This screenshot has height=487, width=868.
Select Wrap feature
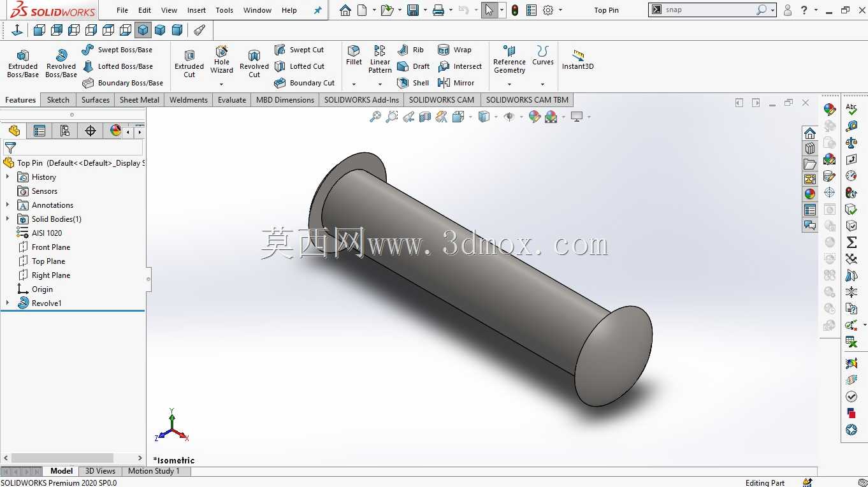pos(454,50)
